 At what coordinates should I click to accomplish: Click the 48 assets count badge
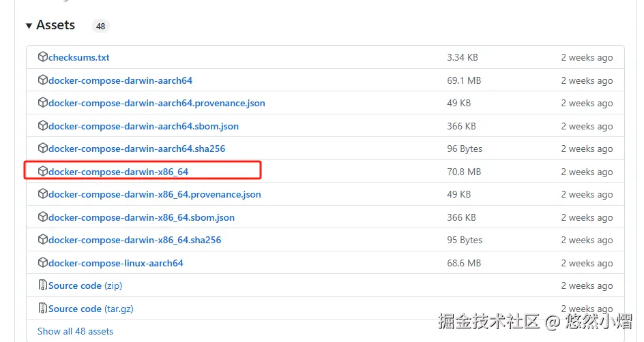tap(101, 27)
